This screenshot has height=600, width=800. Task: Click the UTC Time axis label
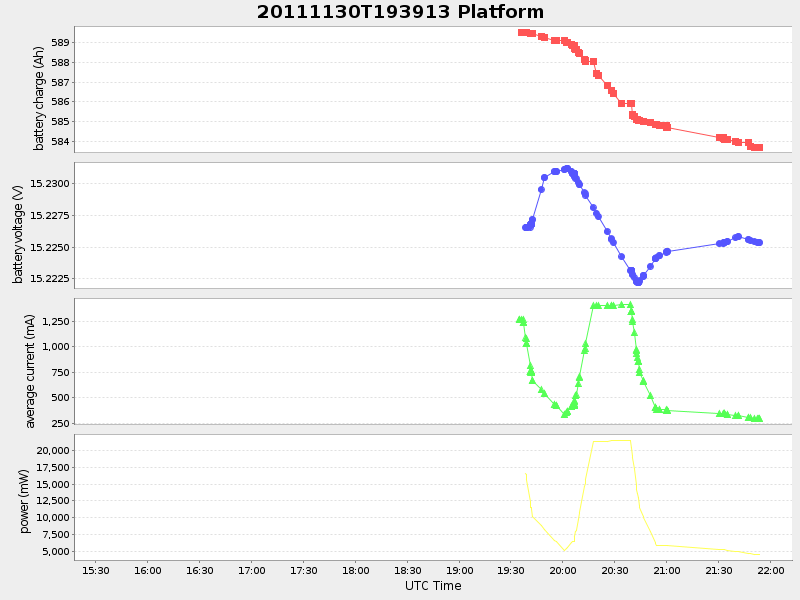[x=434, y=585]
